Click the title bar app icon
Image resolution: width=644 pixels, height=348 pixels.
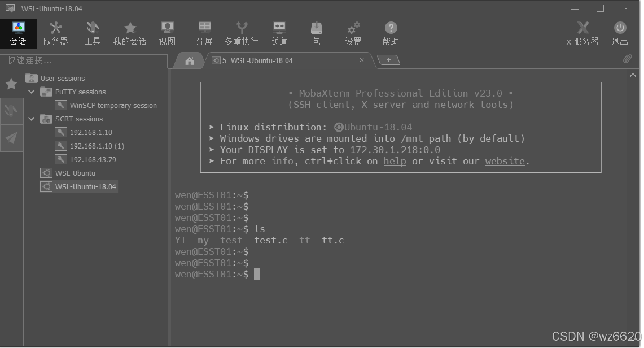coord(10,8)
